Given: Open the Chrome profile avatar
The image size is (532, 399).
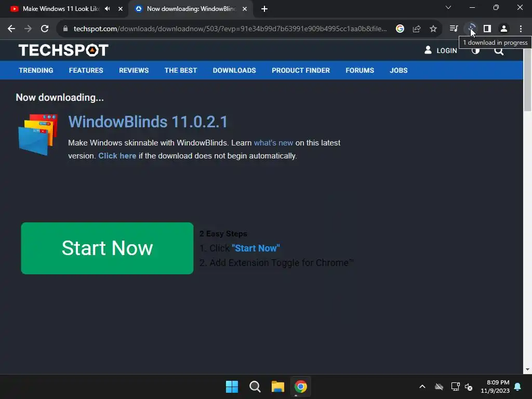Looking at the screenshot, I should point(504,29).
